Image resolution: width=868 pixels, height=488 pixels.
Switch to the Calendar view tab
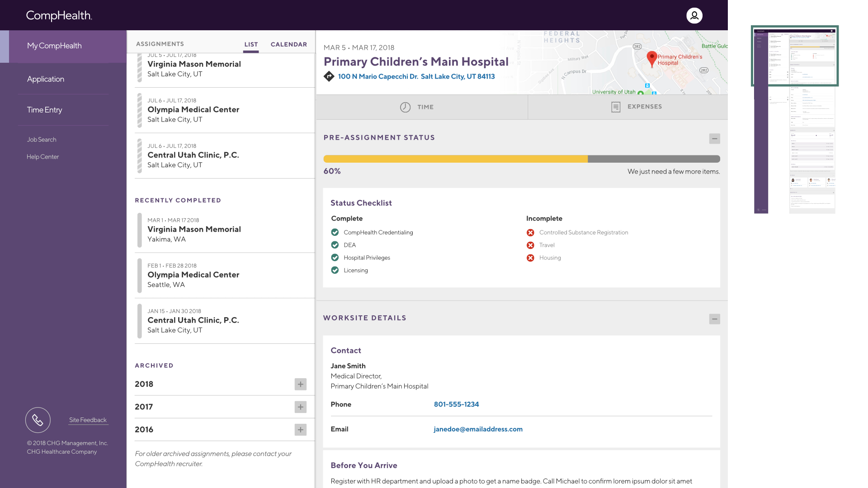289,44
